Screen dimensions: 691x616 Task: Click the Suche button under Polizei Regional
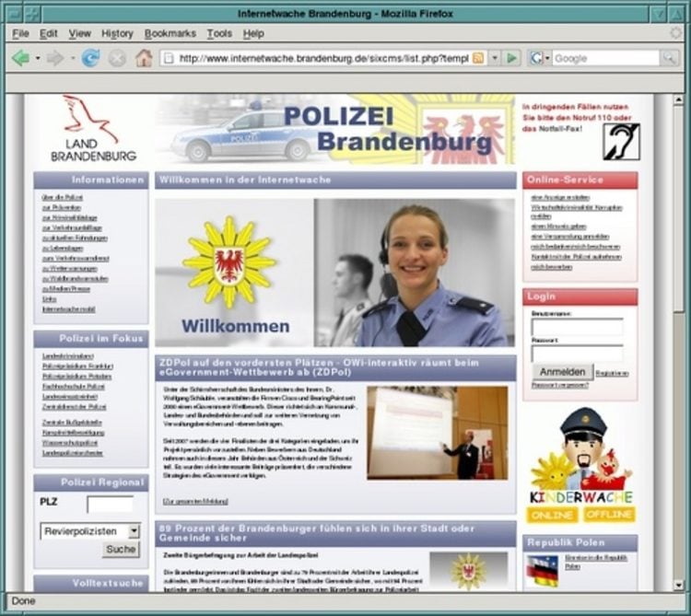[x=121, y=550]
